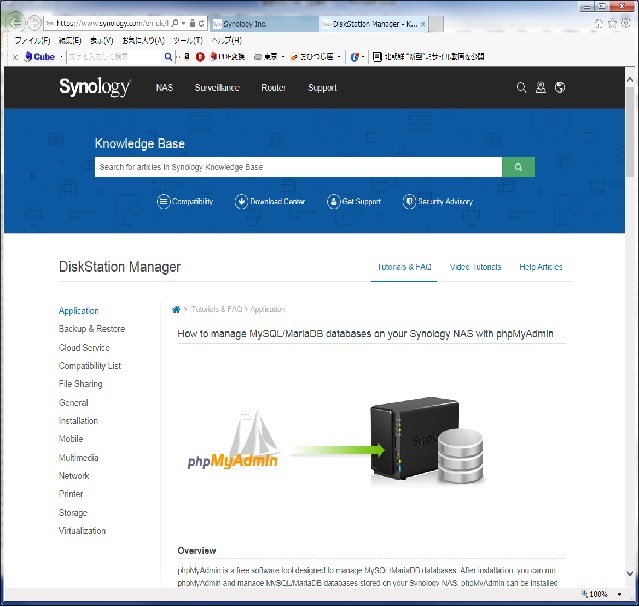This screenshot has width=639, height=607.
Task: Open browser tools gear icon
Action: [x=626, y=23]
